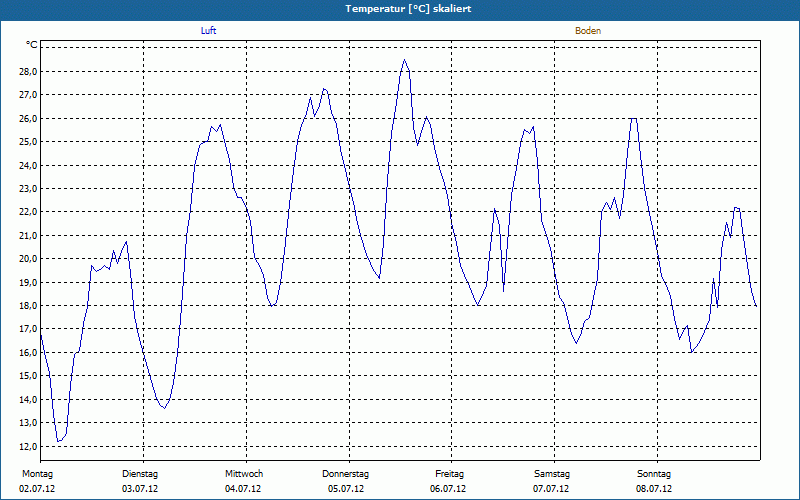Select the 'Dienstag' day label
The image size is (800, 500).
click(140, 474)
